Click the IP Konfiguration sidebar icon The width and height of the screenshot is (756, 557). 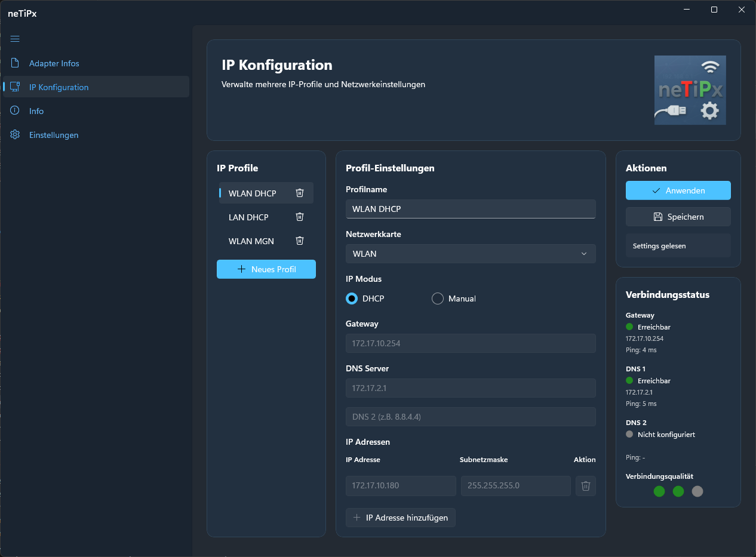[x=14, y=87]
